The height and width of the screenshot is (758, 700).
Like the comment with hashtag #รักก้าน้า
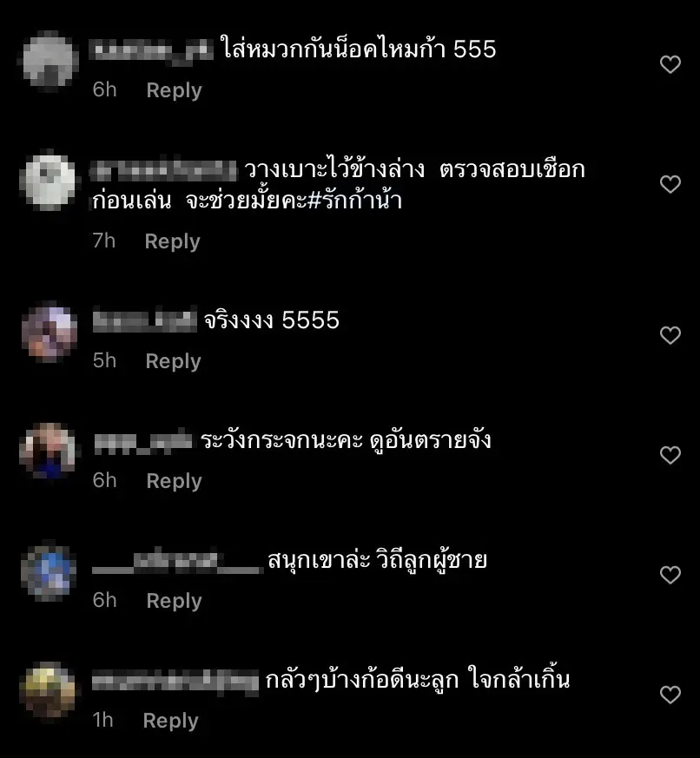[670, 184]
